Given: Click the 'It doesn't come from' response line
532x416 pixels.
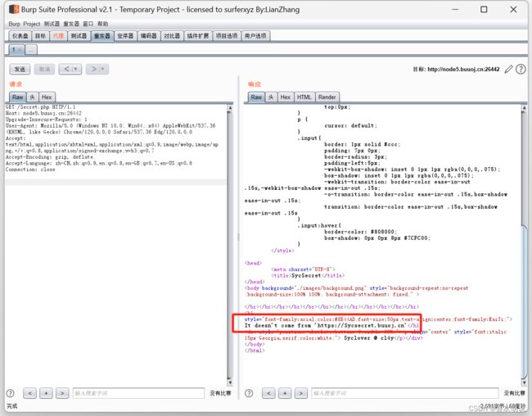Looking at the screenshot, I should [x=331, y=325].
